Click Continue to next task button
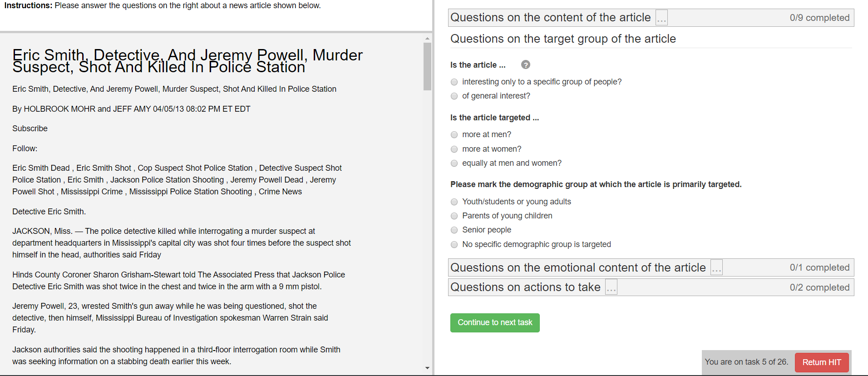 [494, 323]
